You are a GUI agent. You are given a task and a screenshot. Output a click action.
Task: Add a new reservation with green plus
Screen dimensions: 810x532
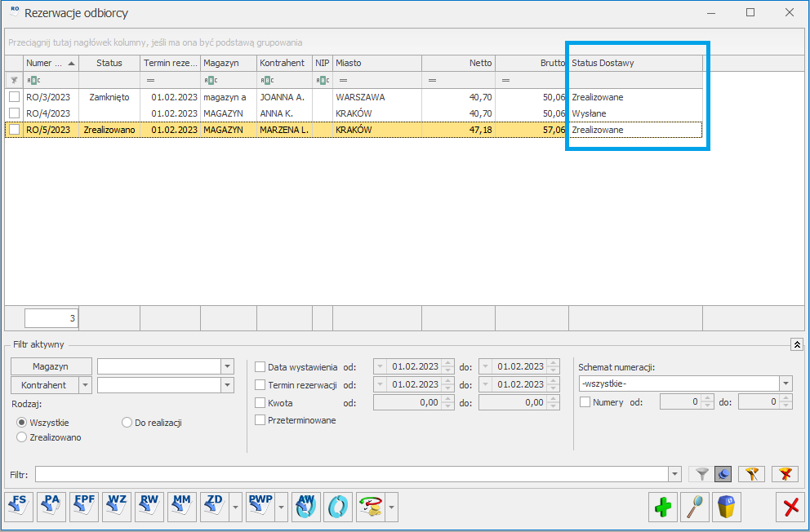[x=663, y=507]
